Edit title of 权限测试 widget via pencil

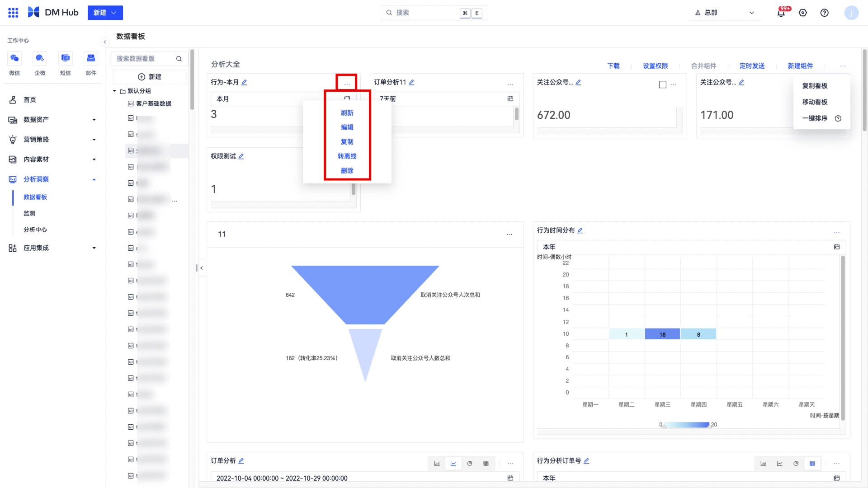[x=241, y=156]
